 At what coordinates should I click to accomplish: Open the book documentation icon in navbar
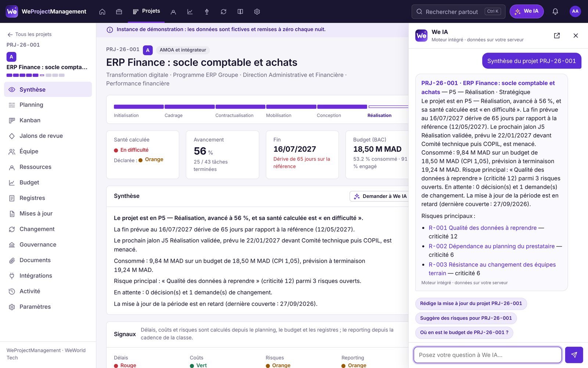click(240, 12)
